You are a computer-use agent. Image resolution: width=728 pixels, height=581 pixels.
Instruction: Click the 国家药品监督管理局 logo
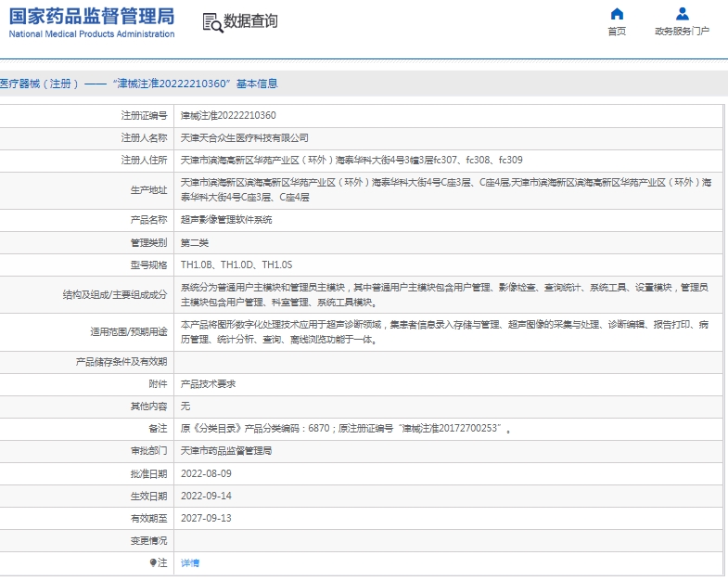(x=92, y=17)
